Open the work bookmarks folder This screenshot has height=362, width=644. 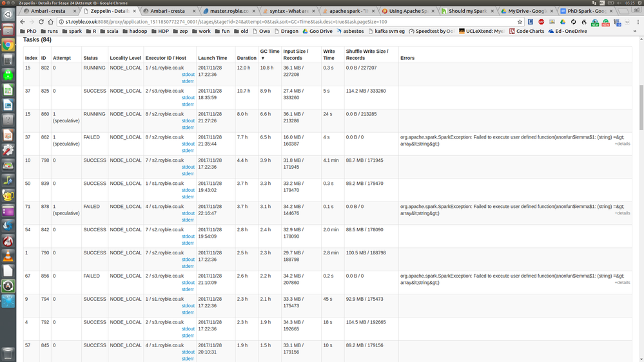[201, 31]
